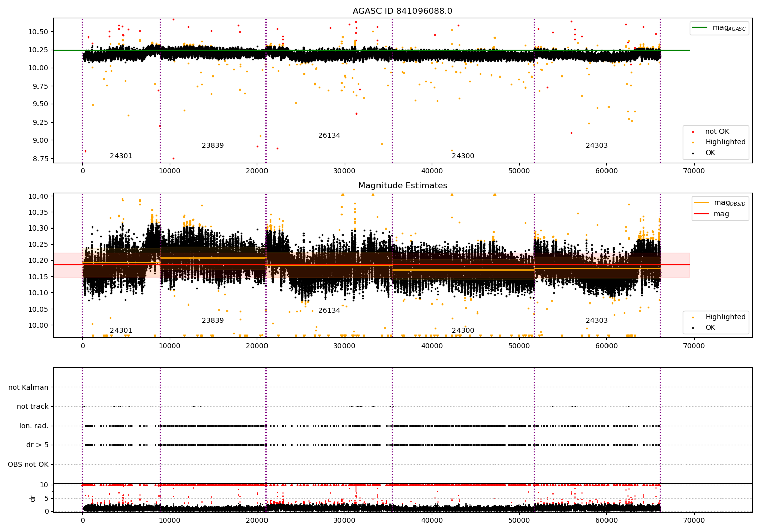The width and height of the screenshot is (760, 532).
Task: Click the red 'mag' legend line sample
Action: coord(702,214)
